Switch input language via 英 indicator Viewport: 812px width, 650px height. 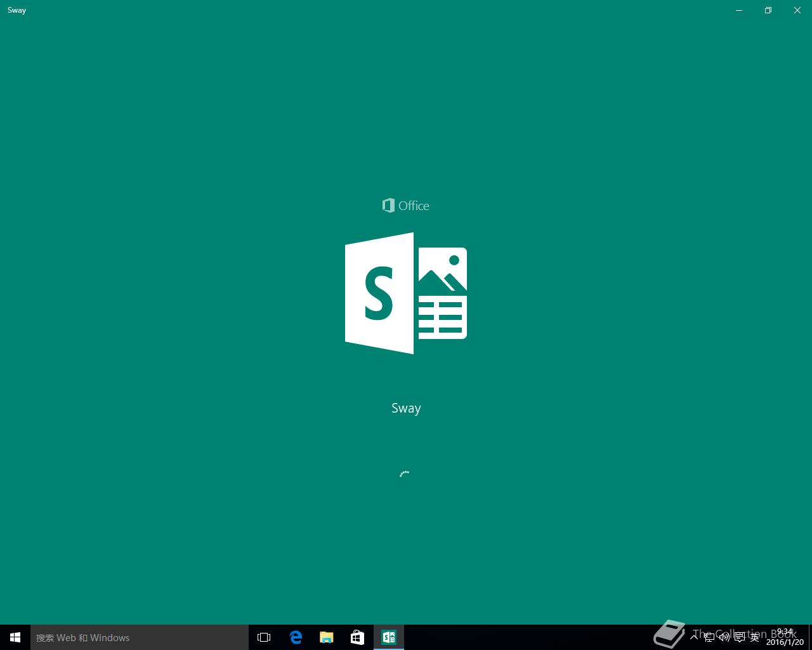[754, 637]
